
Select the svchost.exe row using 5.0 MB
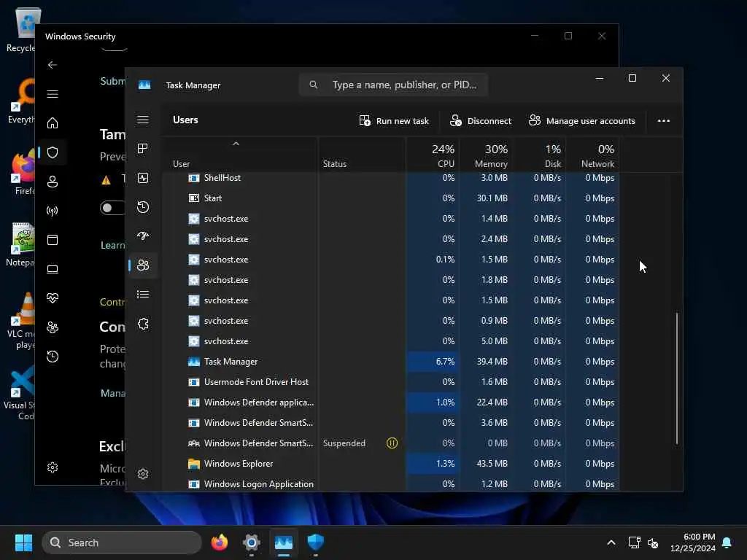(x=391, y=341)
